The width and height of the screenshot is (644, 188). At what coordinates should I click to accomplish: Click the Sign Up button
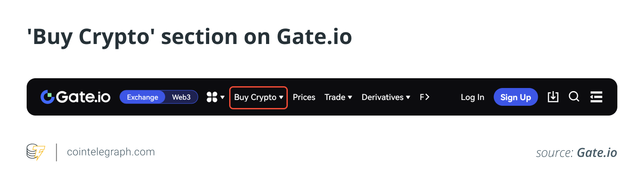pos(516,97)
